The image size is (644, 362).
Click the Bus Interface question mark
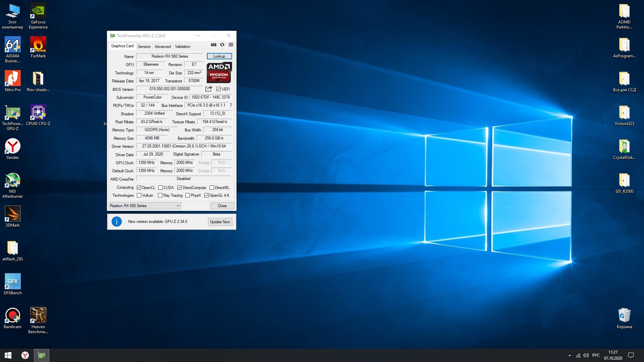pyautogui.click(x=231, y=105)
